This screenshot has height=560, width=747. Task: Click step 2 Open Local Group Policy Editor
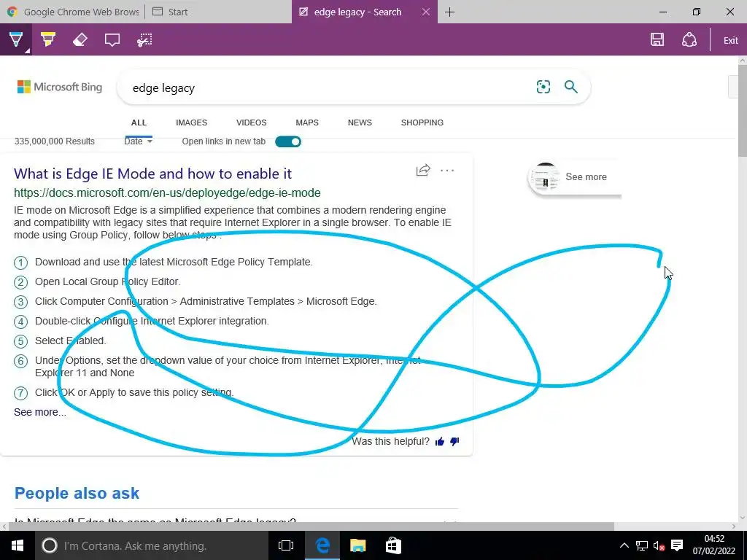(108, 282)
